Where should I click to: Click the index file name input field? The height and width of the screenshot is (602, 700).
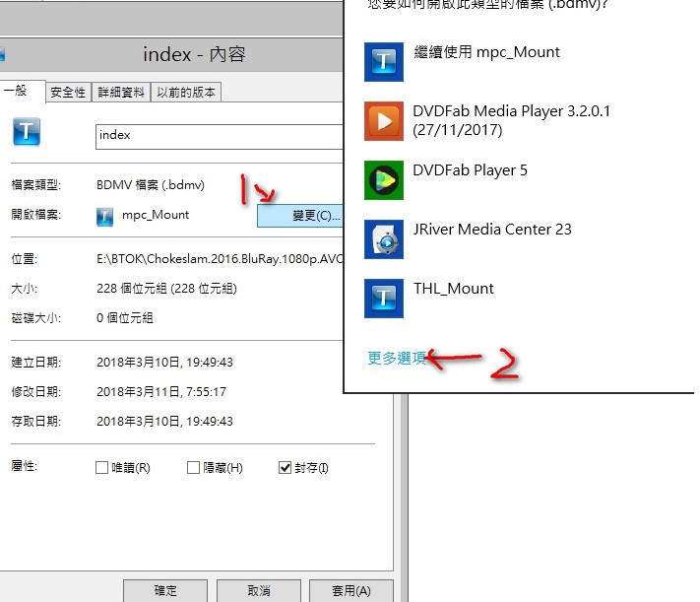220,136
